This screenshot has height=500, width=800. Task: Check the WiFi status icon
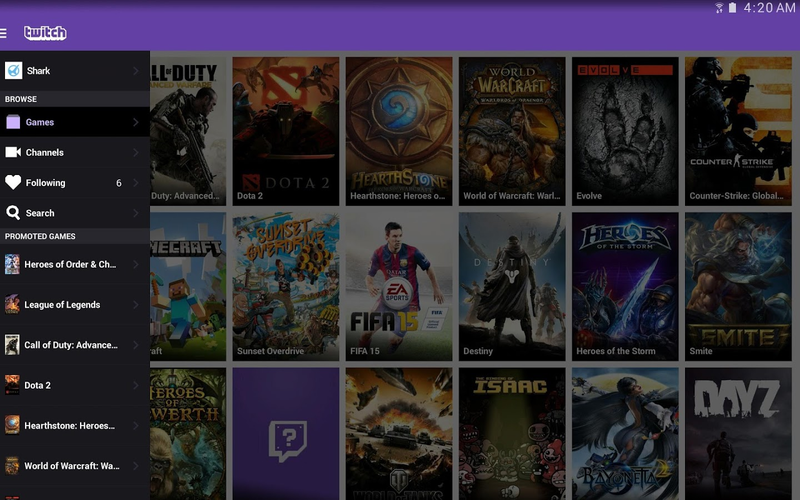pyautogui.click(x=719, y=8)
